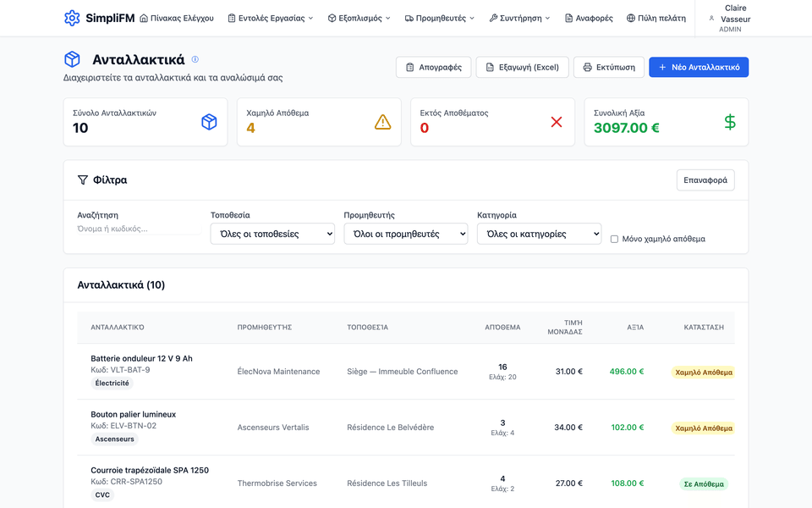Go to Πίνακας Ελέγχου

pyautogui.click(x=177, y=18)
